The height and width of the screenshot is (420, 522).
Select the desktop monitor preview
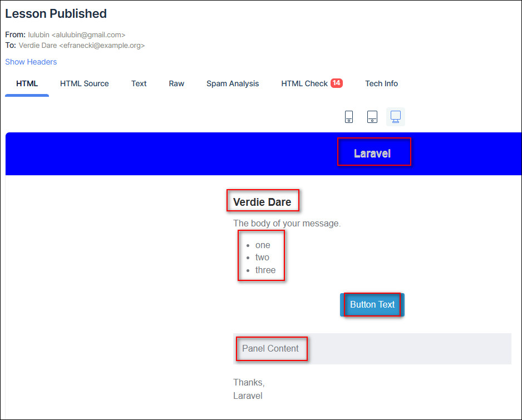(x=396, y=117)
